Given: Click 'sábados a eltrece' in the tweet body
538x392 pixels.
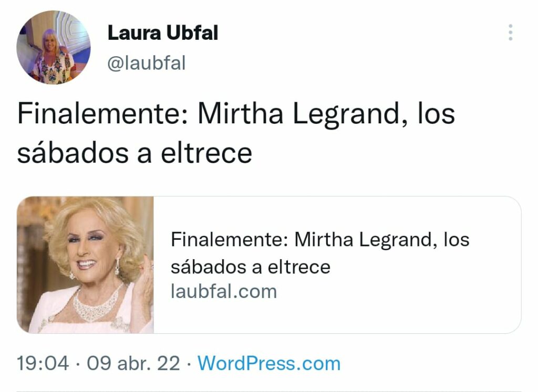Looking at the screenshot, I should [134, 153].
